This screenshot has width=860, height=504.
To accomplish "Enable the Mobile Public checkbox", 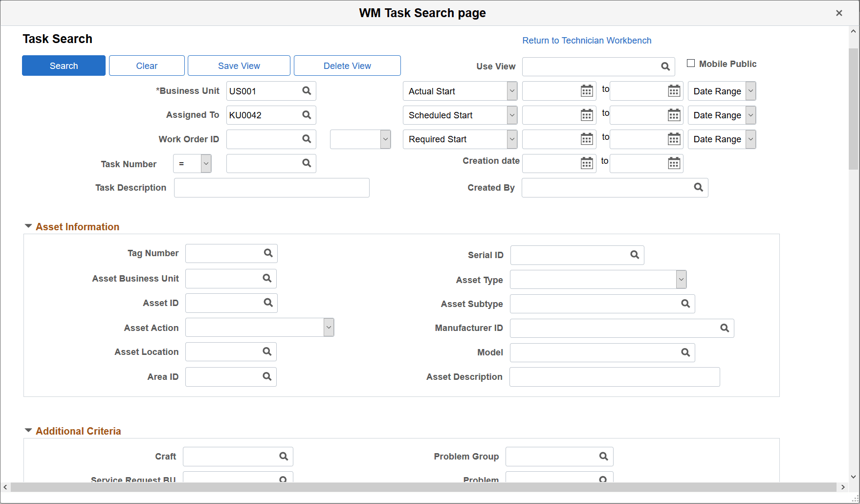I will click(691, 63).
